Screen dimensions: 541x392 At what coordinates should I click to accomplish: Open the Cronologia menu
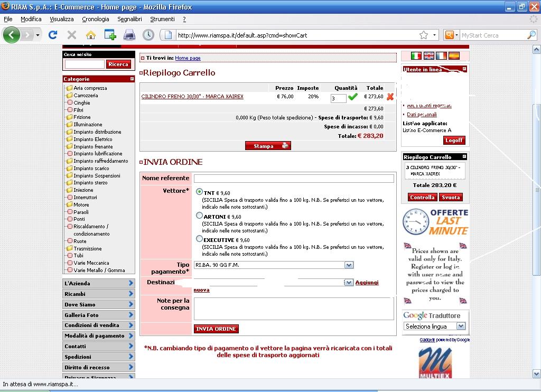(96, 19)
